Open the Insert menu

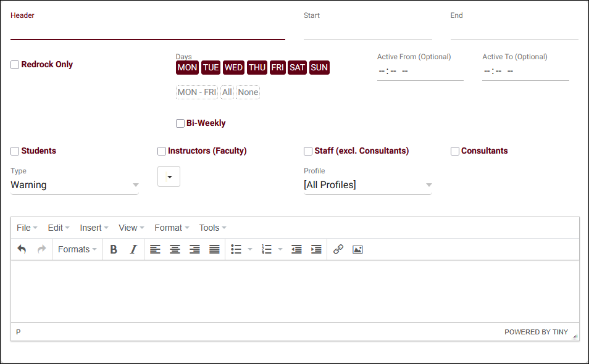pos(94,228)
